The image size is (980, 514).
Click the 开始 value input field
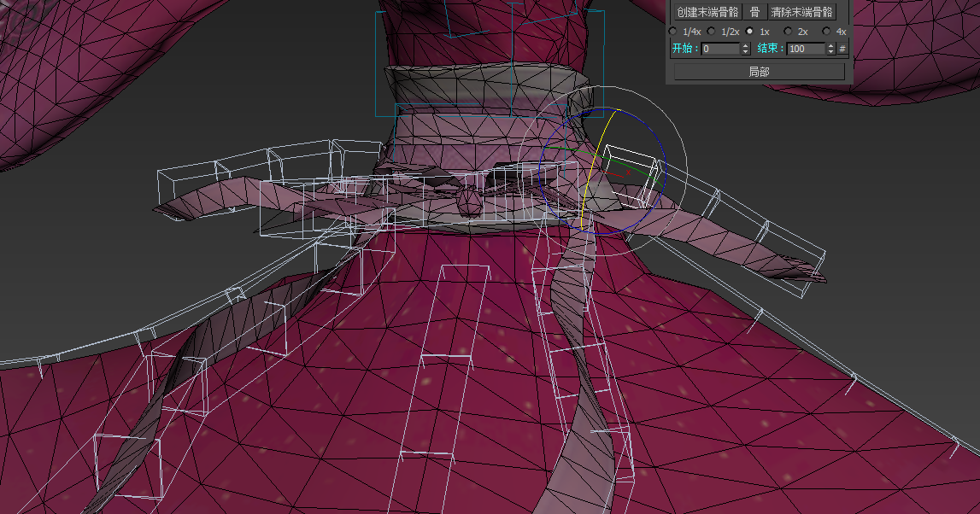pos(719,50)
